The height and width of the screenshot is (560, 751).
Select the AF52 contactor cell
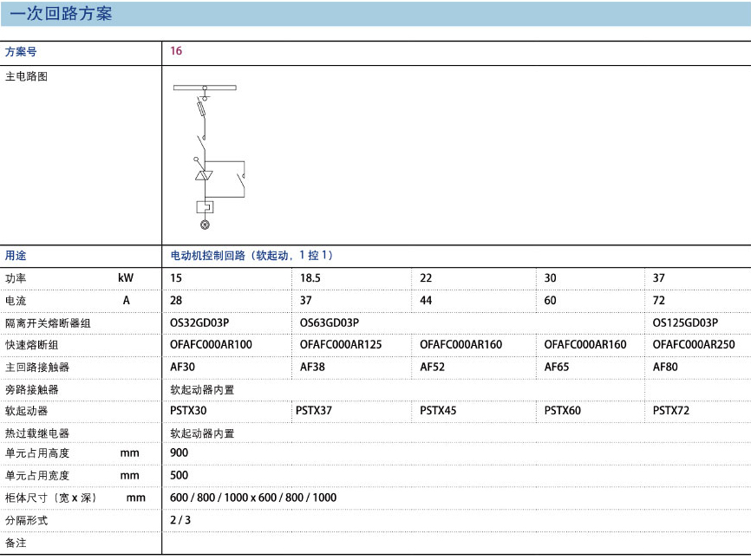tap(432, 367)
